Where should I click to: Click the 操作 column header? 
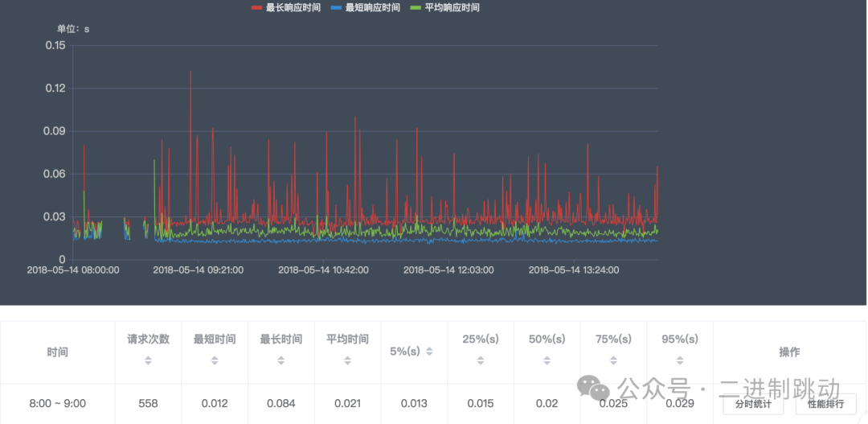click(788, 352)
